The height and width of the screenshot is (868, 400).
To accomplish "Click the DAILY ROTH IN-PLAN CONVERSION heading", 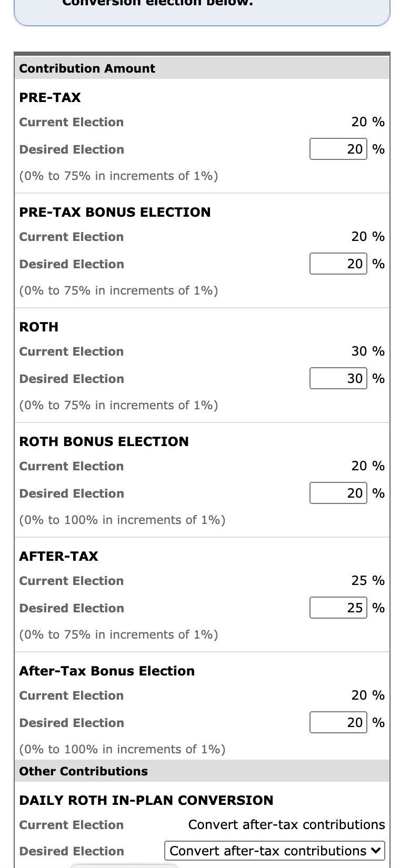I will 146,800.
